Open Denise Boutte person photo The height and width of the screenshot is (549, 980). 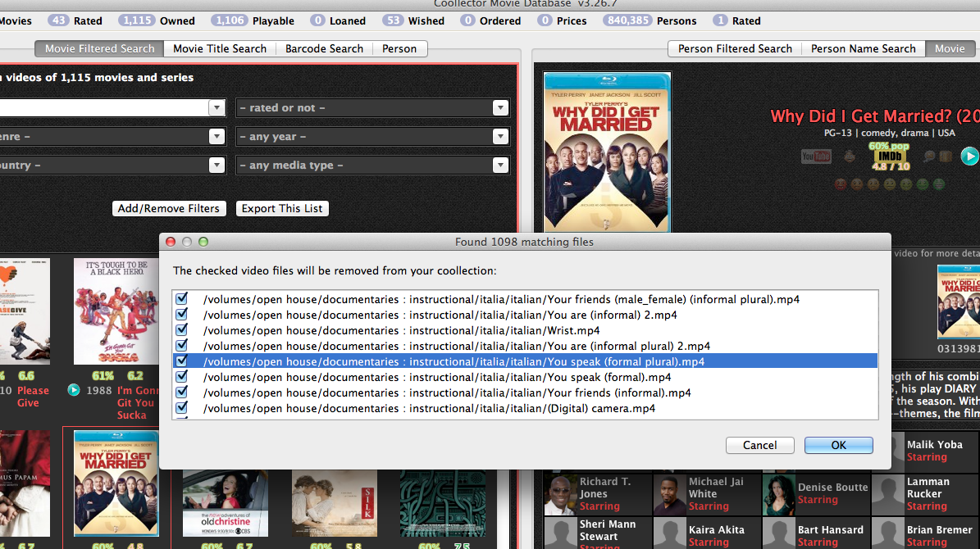tap(778, 494)
